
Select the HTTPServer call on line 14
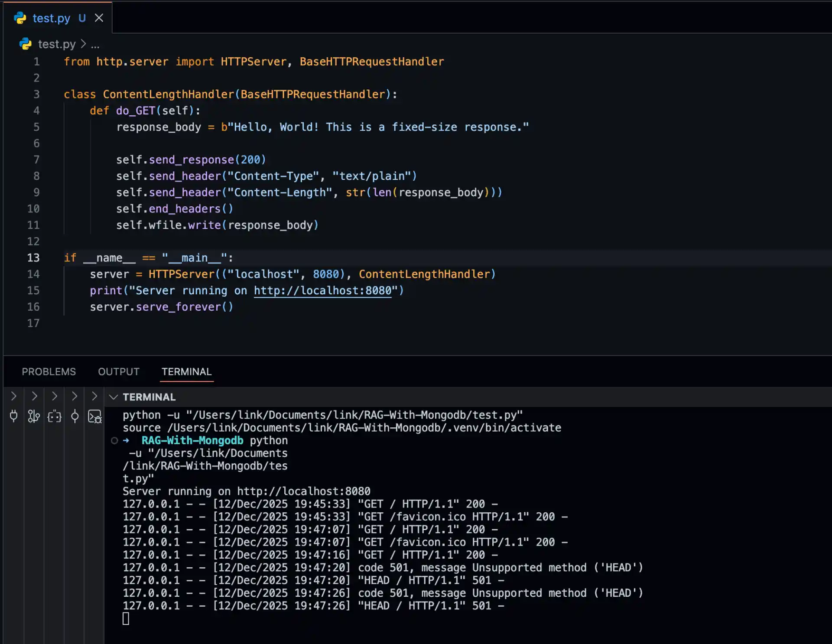tap(181, 274)
